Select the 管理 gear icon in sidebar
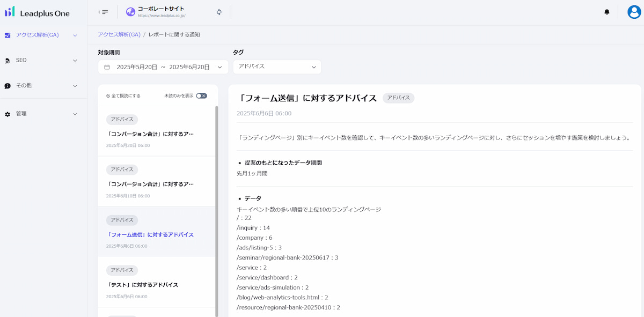This screenshot has height=317, width=644. pyautogui.click(x=6, y=113)
